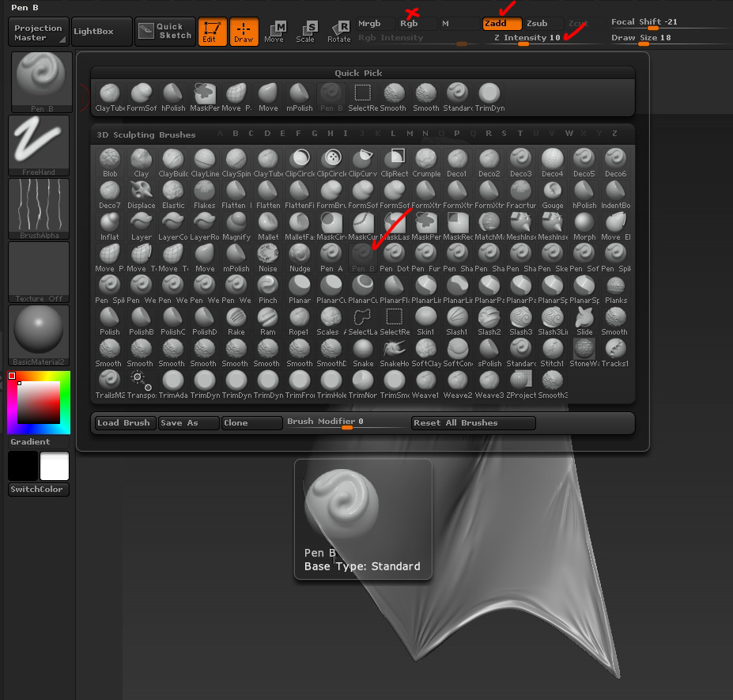Pick the hPolish brush in brush grid
733x700 pixels.
click(584, 195)
